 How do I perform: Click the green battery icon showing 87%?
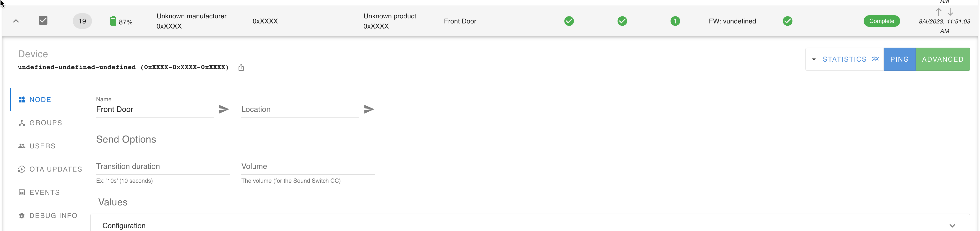coord(113,21)
